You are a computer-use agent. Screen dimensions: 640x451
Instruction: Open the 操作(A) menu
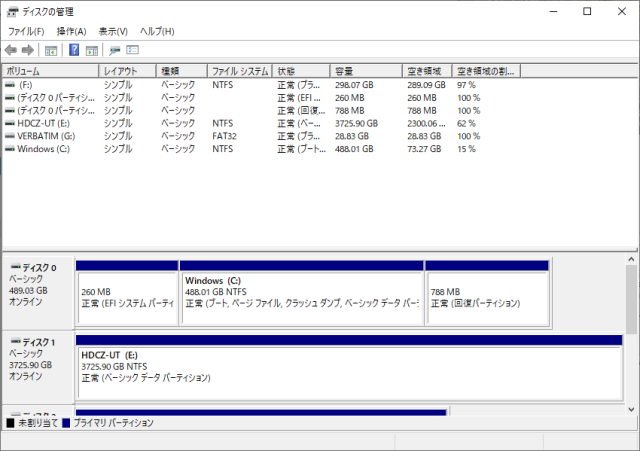pyautogui.click(x=71, y=31)
